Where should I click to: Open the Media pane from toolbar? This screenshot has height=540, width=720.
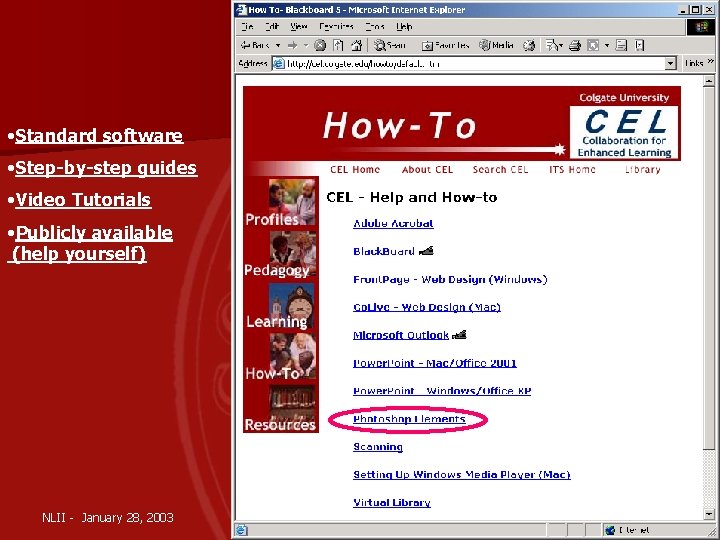[496, 45]
